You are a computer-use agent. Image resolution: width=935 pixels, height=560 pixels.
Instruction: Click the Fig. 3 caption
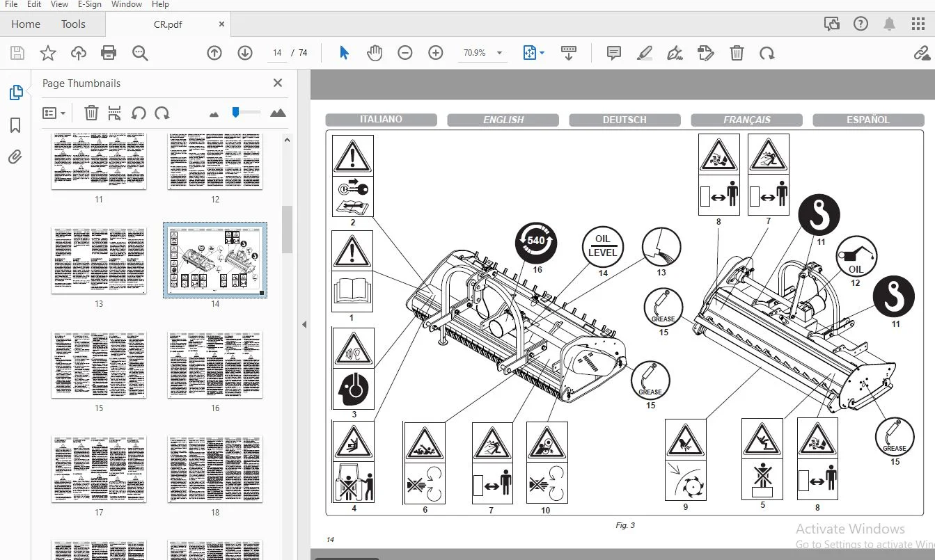(625, 525)
